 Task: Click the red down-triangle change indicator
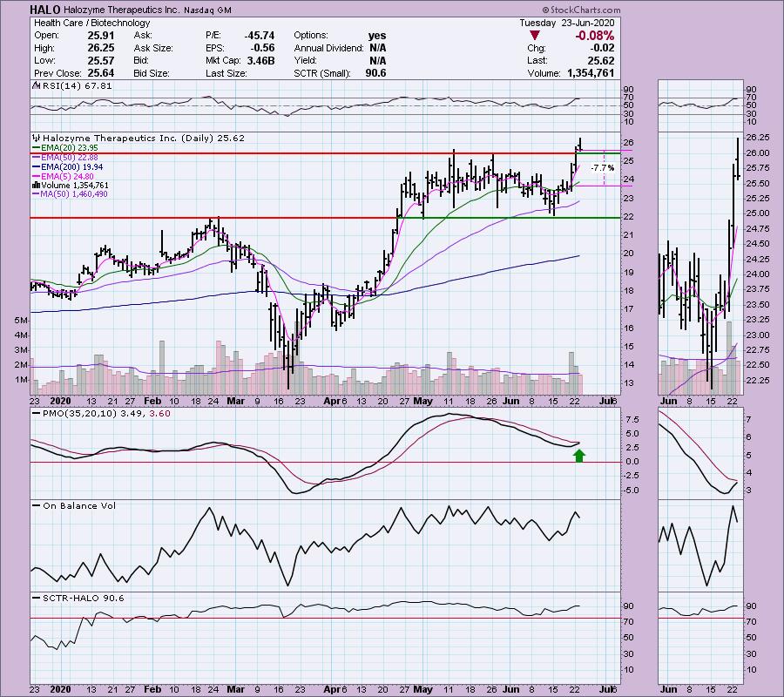pos(535,36)
